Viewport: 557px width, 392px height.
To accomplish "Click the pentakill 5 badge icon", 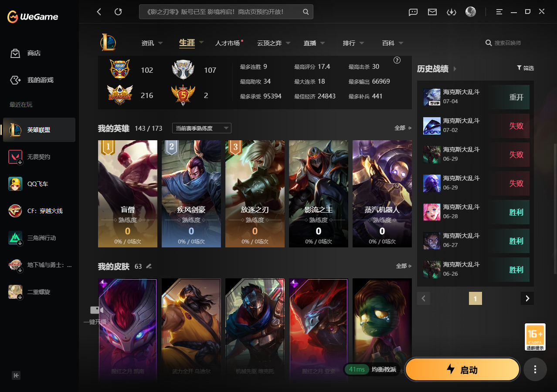I will [x=183, y=95].
